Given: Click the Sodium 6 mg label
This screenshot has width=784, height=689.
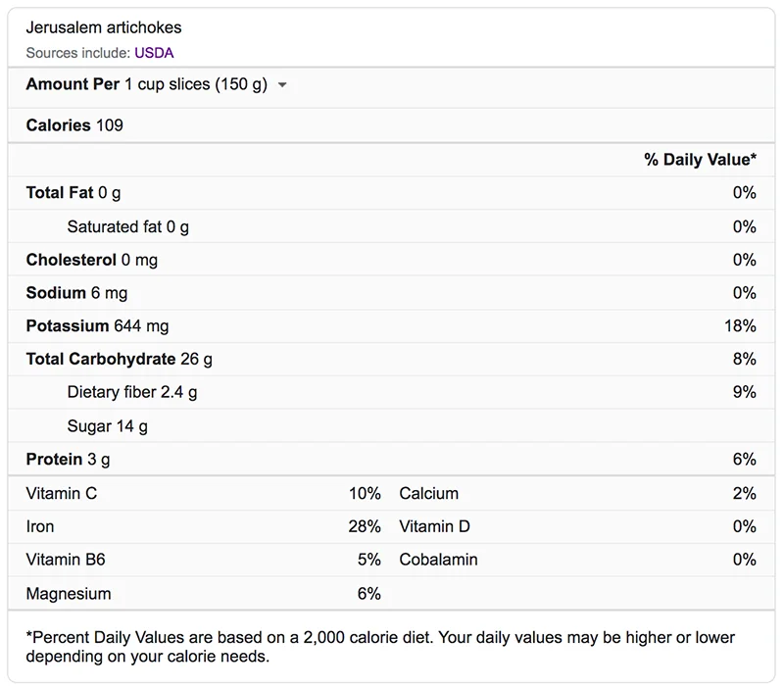Looking at the screenshot, I should click(x=76, y=293).
